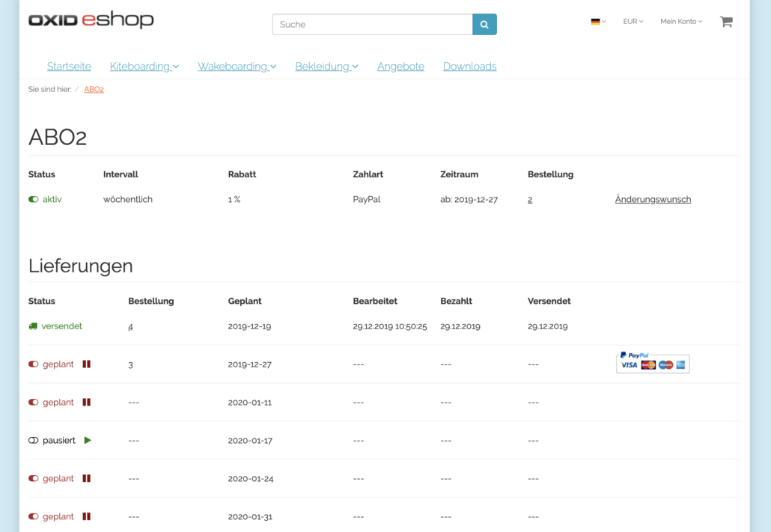
Task: Open the shopping cart icon
Action: [x=725, y=22]
